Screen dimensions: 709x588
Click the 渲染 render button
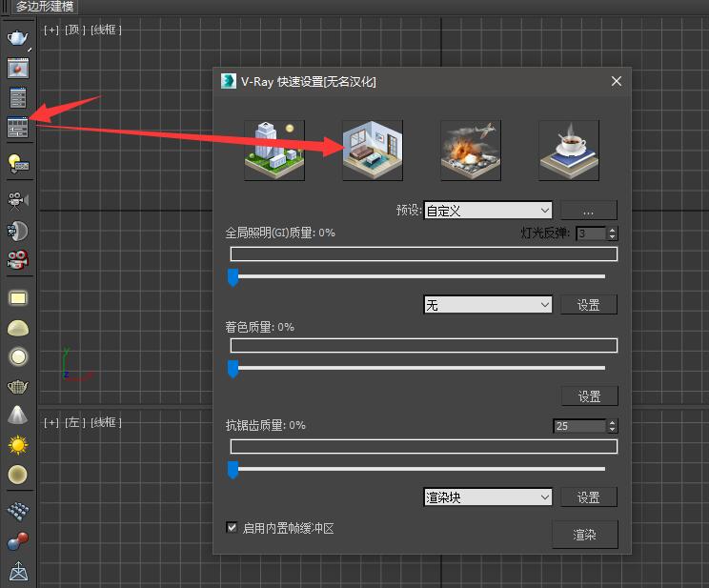(584, 535)
